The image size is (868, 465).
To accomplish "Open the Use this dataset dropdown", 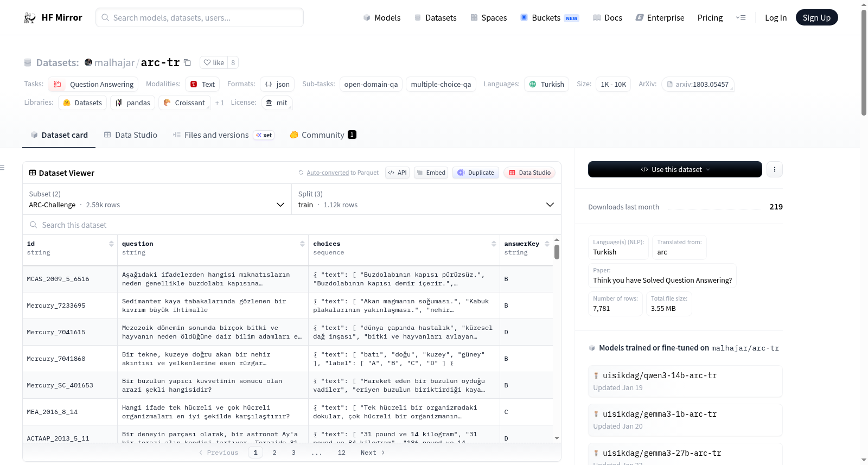I will (x=675, y=169).
